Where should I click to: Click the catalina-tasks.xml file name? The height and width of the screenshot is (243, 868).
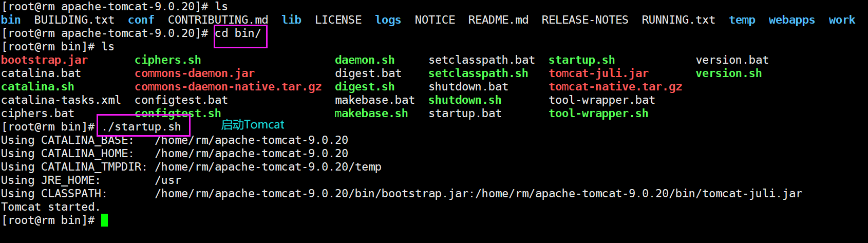[x=61, y=100]
